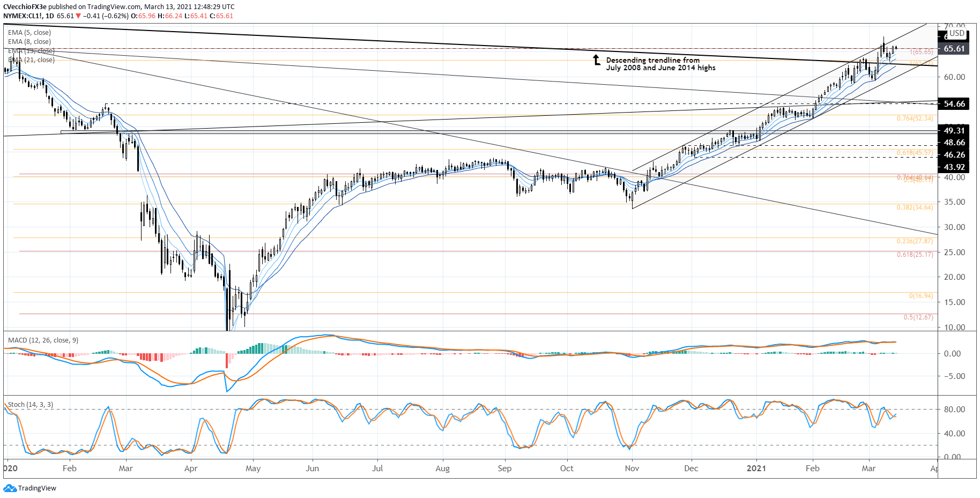980x498 pixels.
Task: Click the open value O:65.96
Action: [x=143, y=16]
